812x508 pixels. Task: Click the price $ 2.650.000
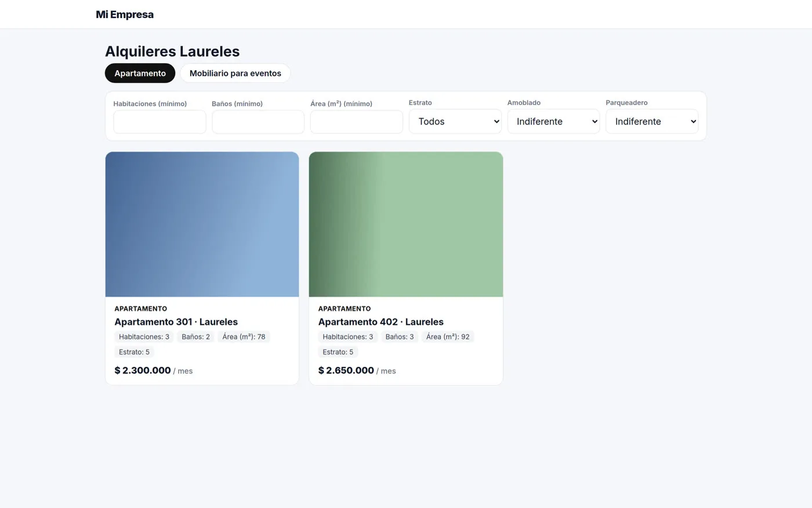pyautogui.click(x=346, y=371)
